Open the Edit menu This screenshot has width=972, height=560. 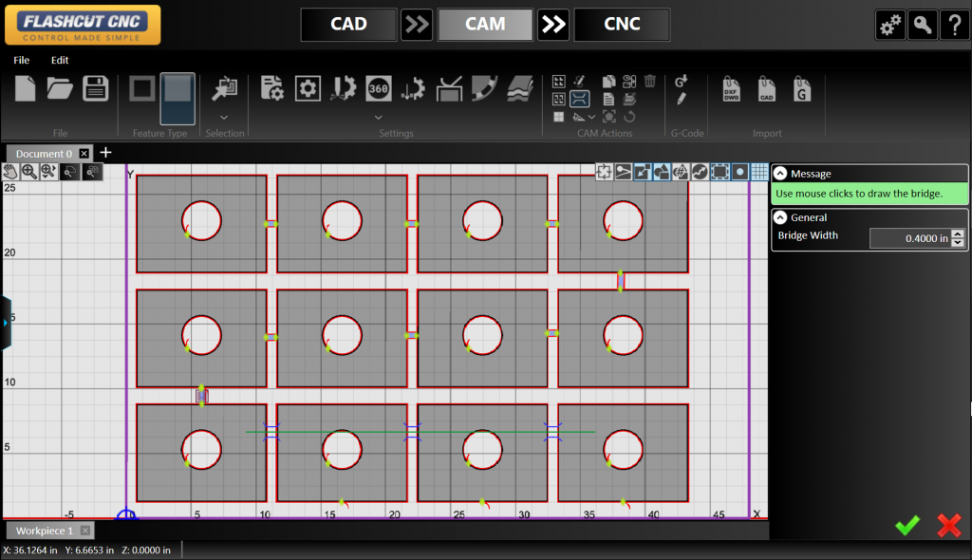(x=60, y=60)
